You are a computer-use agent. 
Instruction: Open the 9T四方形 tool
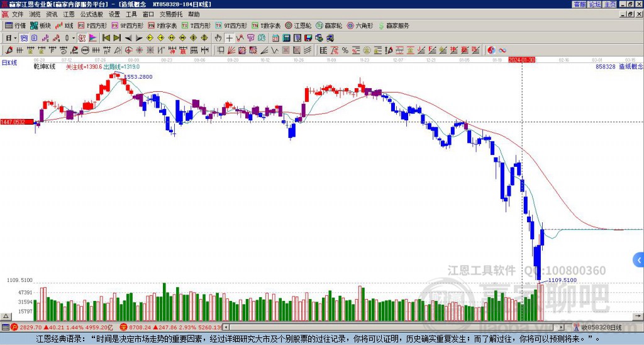(231, 25)
